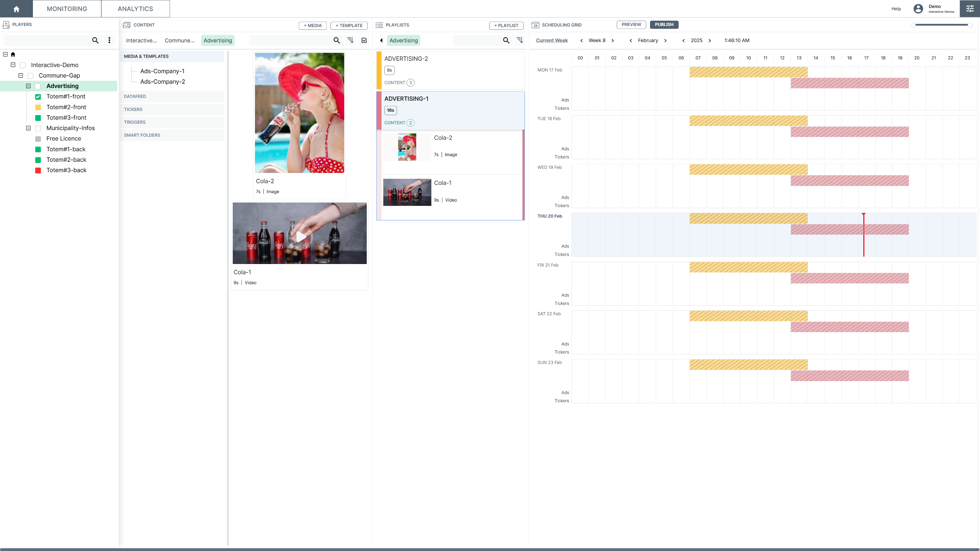
Task: Click the Publish button
Action: 664,24
